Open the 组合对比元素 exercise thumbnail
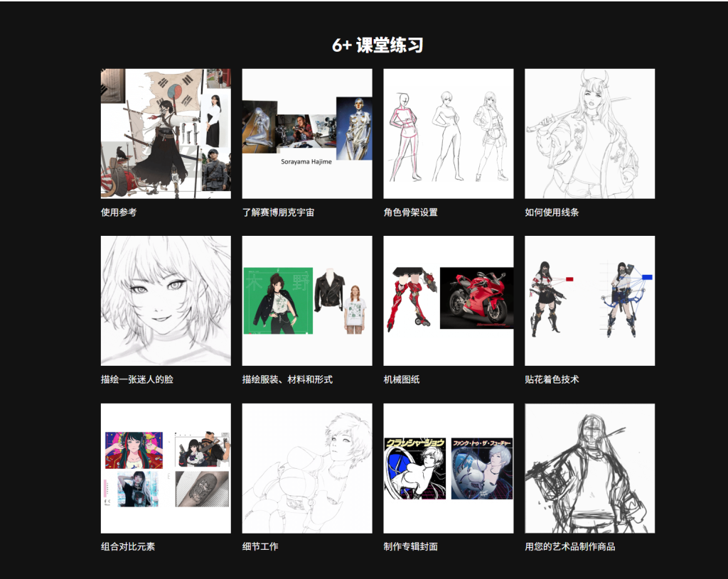Image resolution: width=728 pixels, height=579 pixels. (x=166, y=468)
